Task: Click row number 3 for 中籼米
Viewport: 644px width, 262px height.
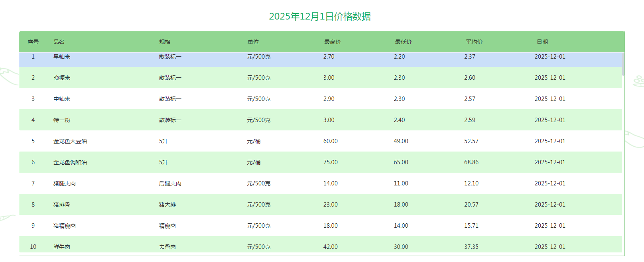Action: click(33, 99)
